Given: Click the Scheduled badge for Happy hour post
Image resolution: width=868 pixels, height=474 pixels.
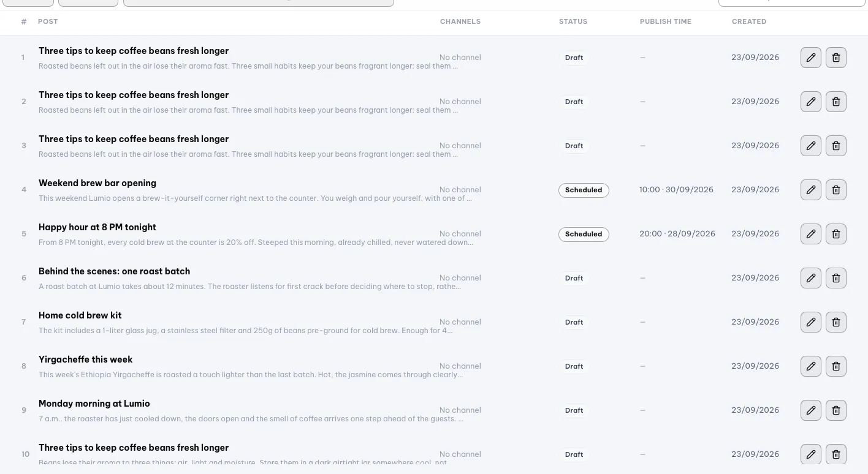Looking at the screenshot, I should [x=584, y=234].
